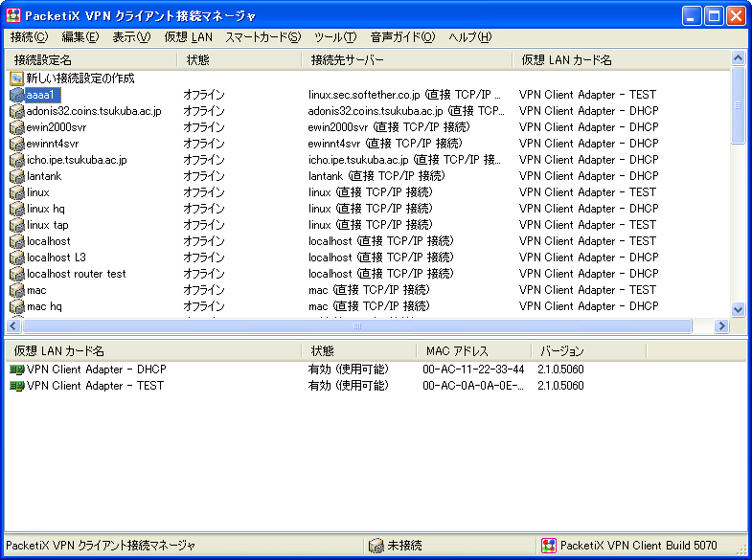The image size is (752, 560).
Task: Select the VPN Client Adapter - TEST adapter icon
Action: tap(16, 386)
